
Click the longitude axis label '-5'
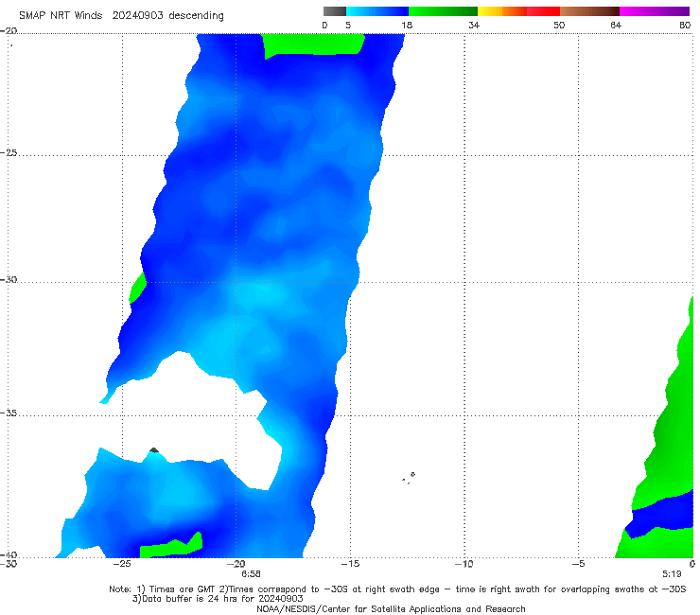(578, 564)
